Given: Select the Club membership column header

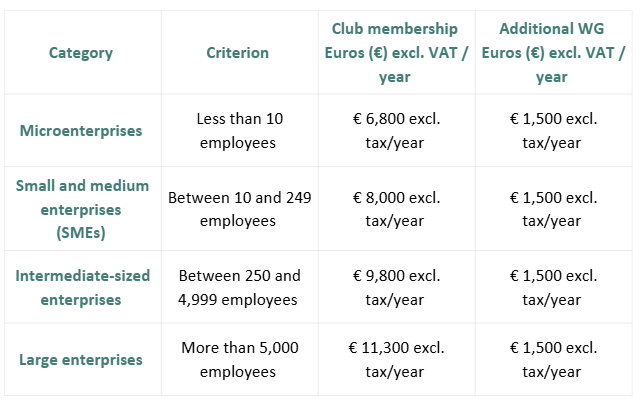Looking at the screenshot, I should (395, 53).
